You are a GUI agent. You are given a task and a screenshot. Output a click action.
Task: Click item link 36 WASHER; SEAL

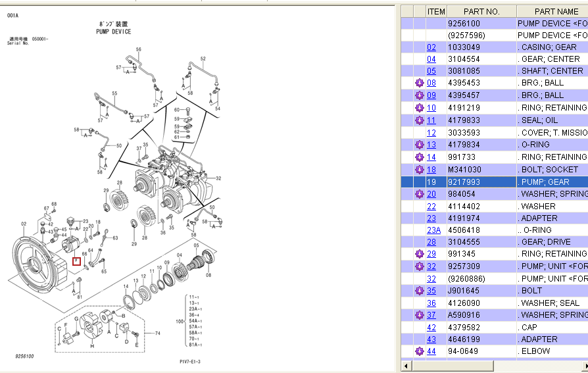pos(431,303)
